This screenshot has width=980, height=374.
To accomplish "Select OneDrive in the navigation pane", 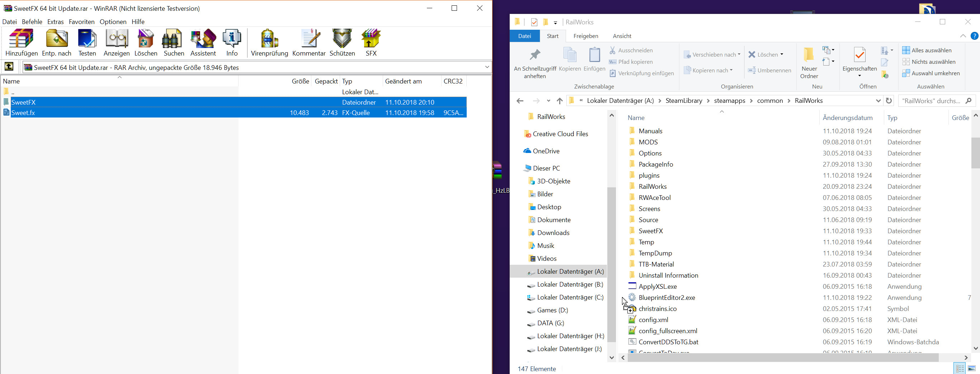I will pos(541,151).
